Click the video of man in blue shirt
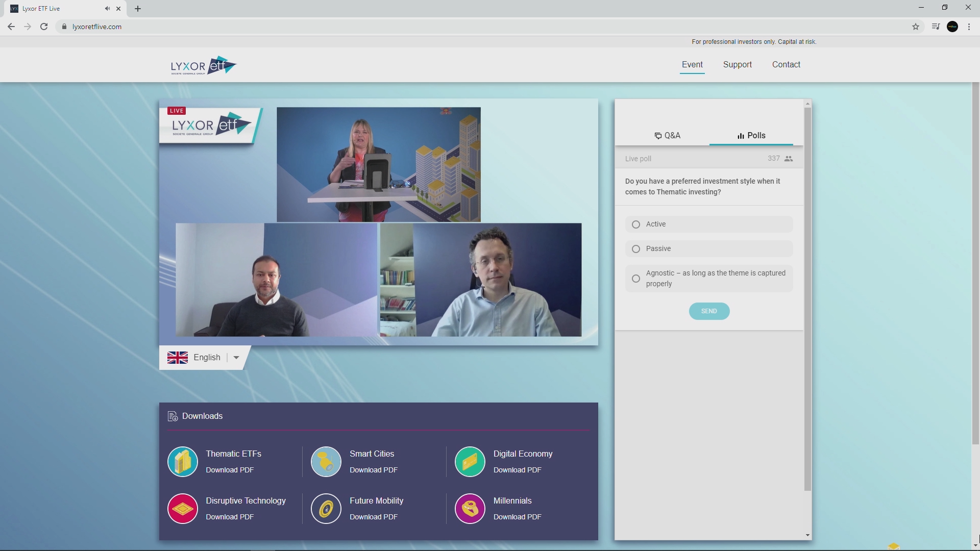 (481, 280)
